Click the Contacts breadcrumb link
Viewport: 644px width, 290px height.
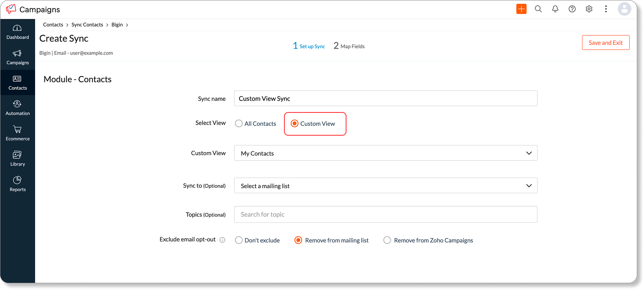53,25
